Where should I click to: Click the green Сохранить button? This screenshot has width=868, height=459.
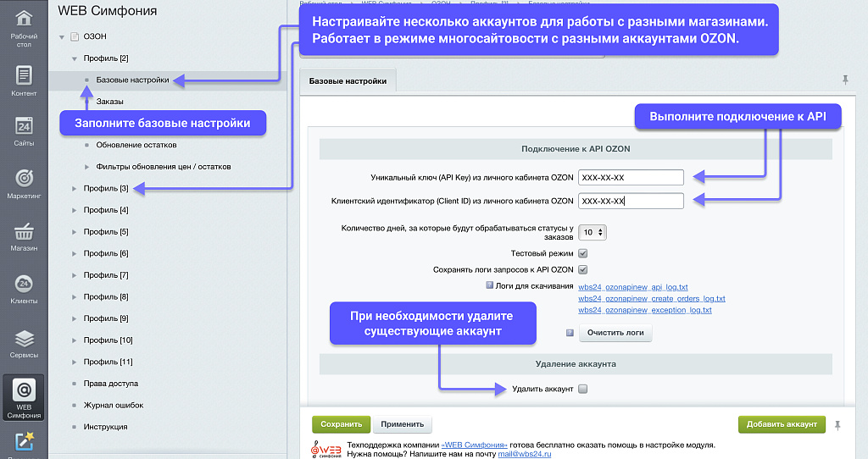click(341, 424)
